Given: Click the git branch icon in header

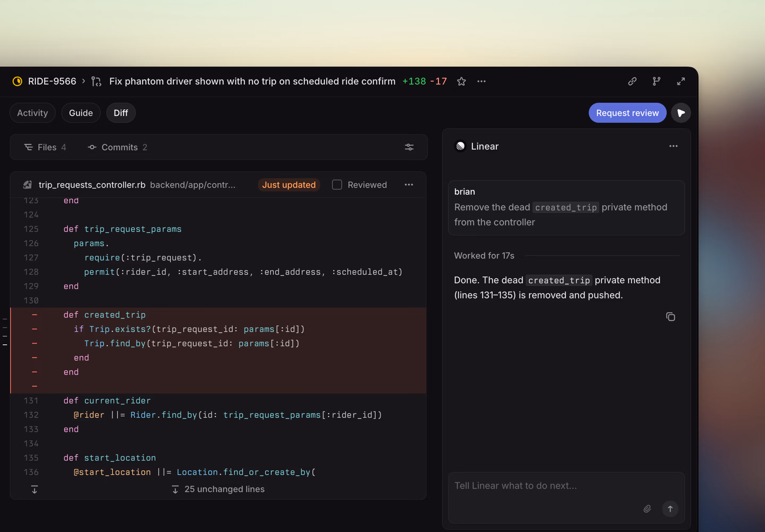Looking at the screenshot, I should point(656,81).
